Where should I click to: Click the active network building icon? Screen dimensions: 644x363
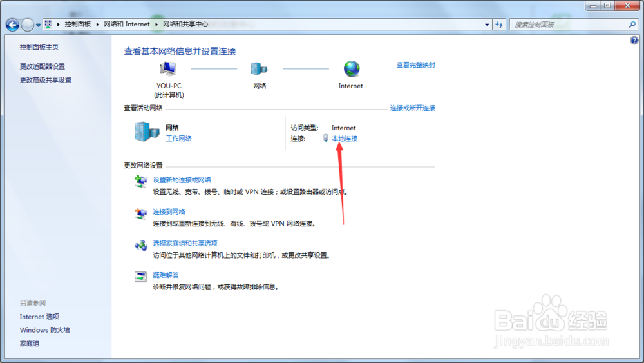pyautogui.click(x=147, y=132)
